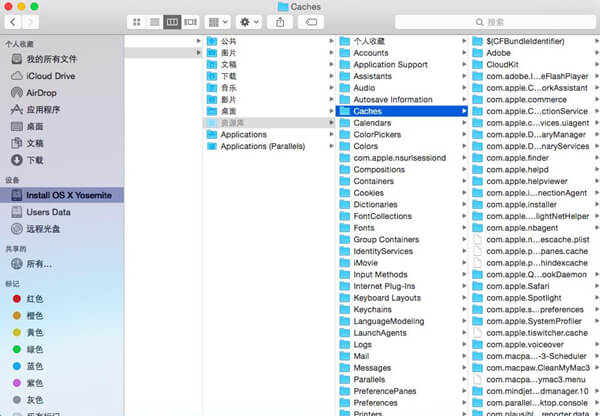The height and width of the screenshot is (416, 600).
Task: Switch to Cover Flow view
Action: [x=190, y=22]
